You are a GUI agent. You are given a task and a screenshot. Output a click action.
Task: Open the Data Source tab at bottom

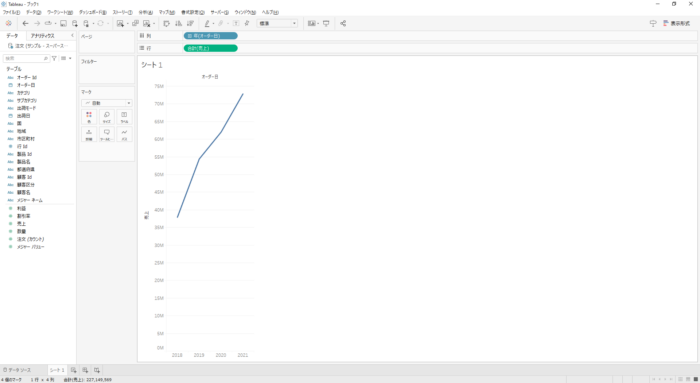click(x=17, y=370)
